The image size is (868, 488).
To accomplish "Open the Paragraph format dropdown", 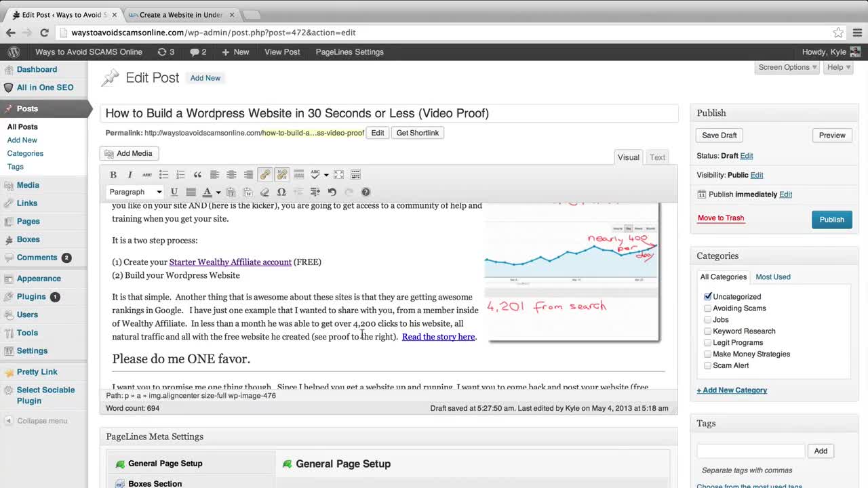I will click(x=135, y=192).
